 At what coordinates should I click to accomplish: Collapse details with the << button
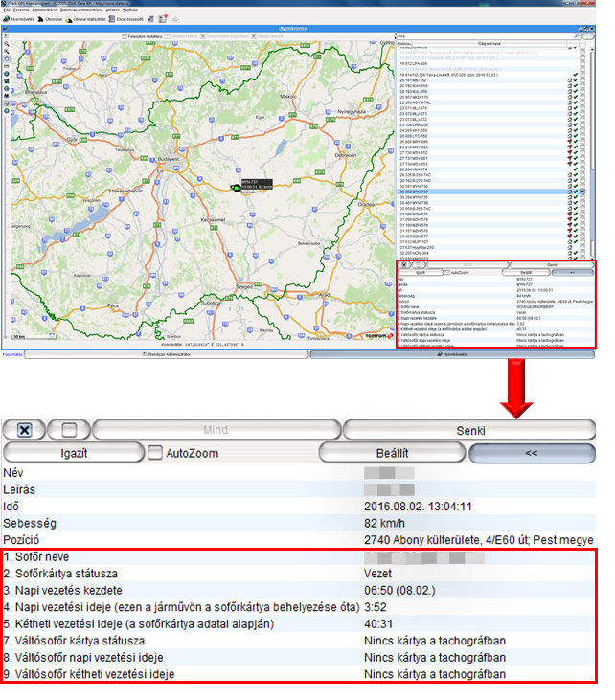531,453
